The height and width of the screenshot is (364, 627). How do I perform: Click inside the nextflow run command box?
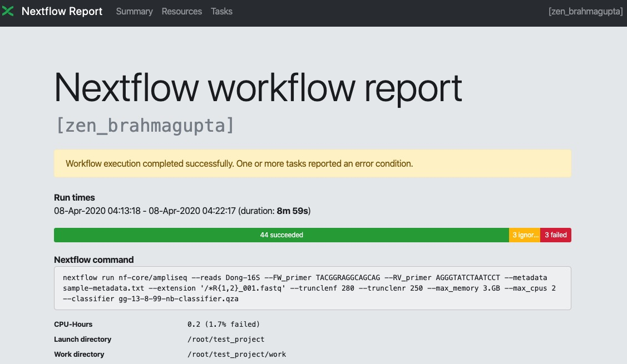(x=313, y=288)
